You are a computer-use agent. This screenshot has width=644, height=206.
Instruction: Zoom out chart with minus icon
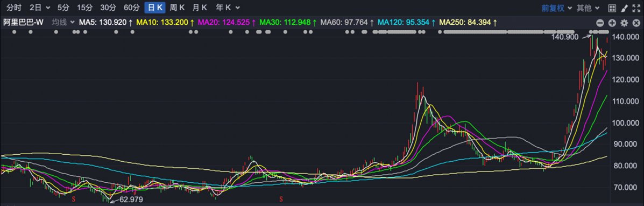(x=600, y=23)
